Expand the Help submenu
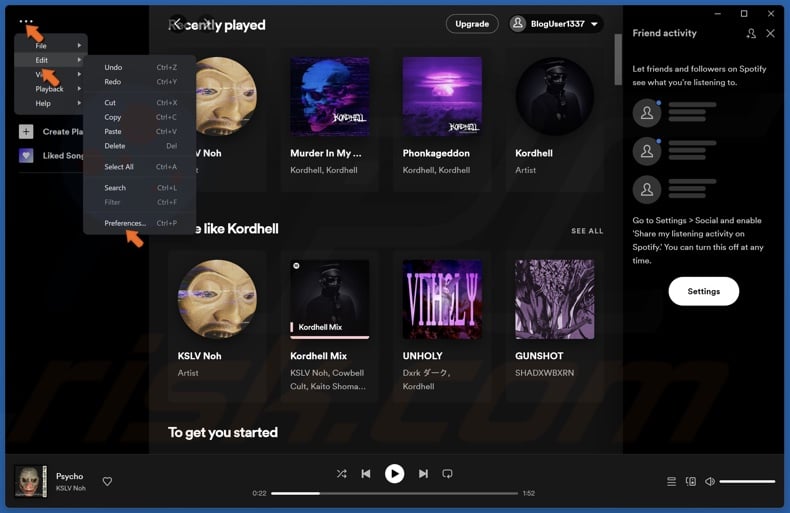This screenshot has height=513, width=790. [51, 103]
